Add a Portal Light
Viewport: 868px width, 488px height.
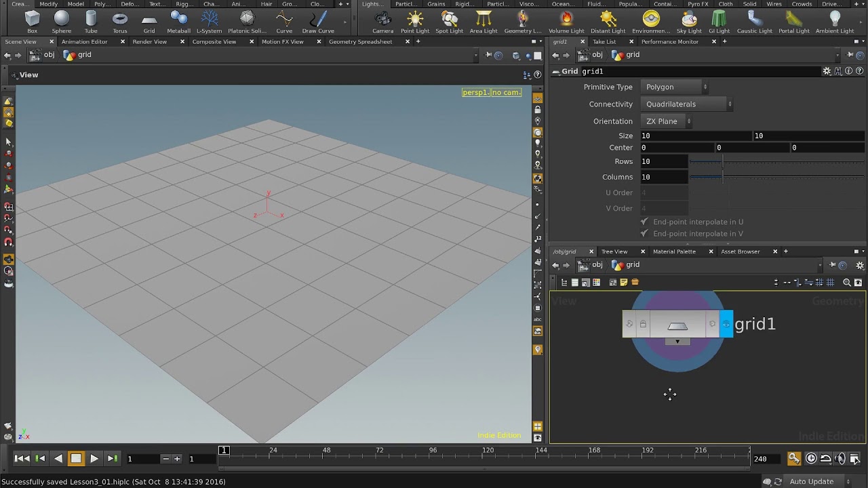coord(794,22)
